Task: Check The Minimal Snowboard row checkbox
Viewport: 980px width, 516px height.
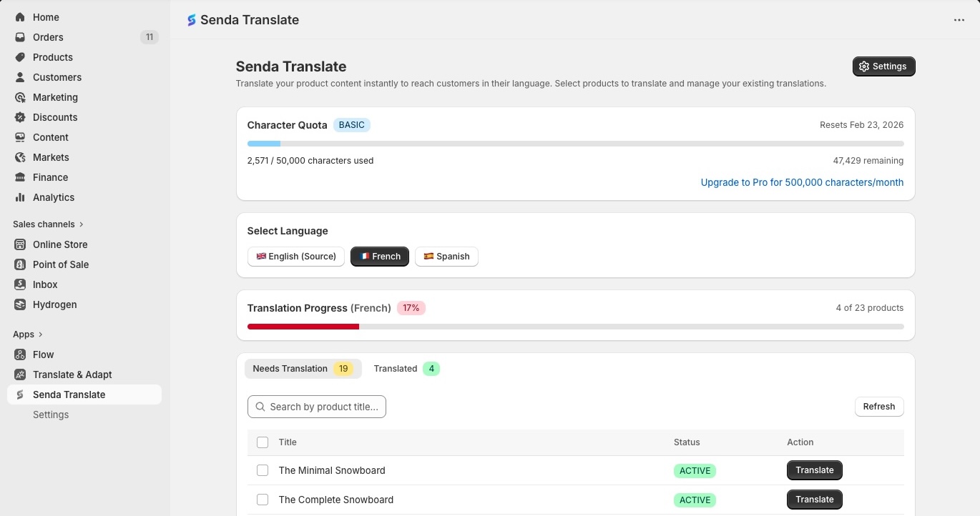Action: pyautogui.click(x=263, y=470)
